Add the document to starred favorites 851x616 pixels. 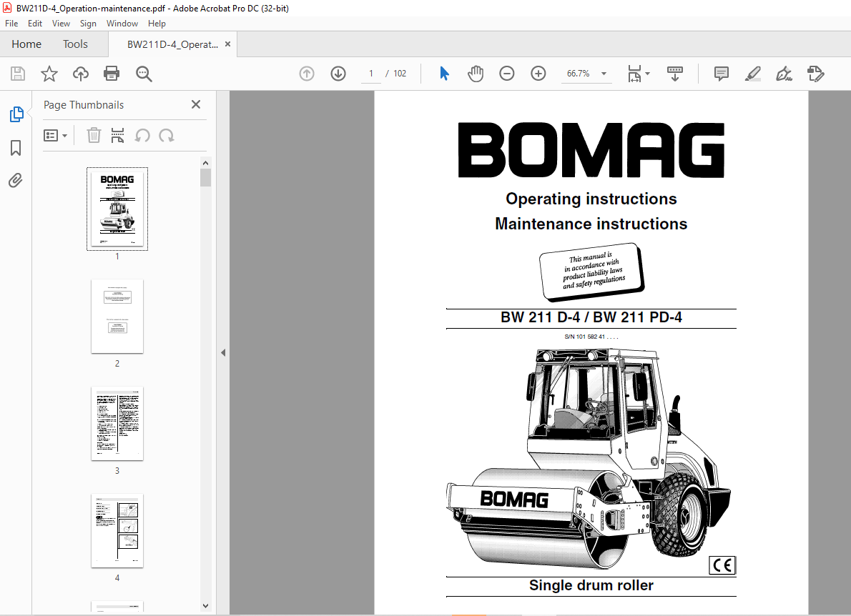[x=49, y=74]
